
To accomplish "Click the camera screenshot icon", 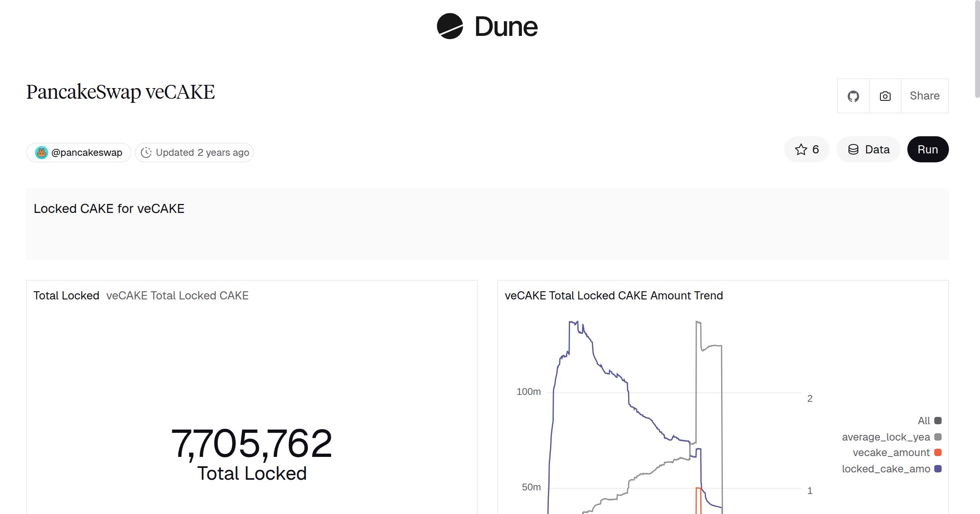I will click(x=885, y=96).
